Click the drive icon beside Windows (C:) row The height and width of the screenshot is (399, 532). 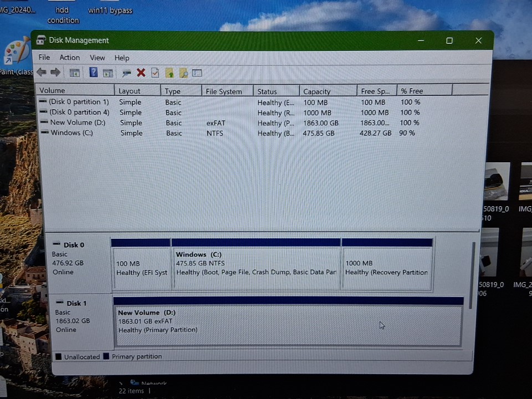(x=45, y=132)
